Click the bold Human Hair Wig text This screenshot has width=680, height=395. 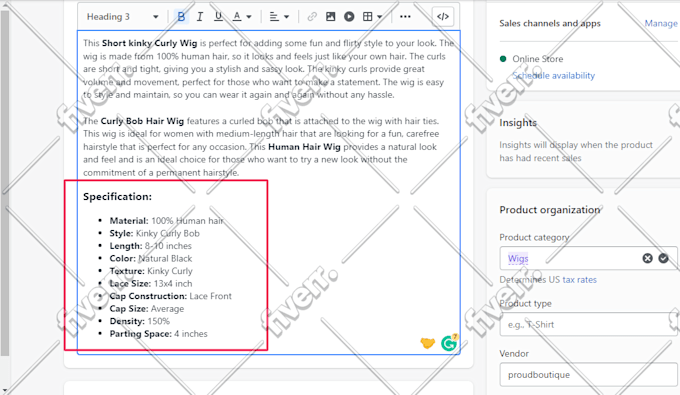click(x=304, y=147)
